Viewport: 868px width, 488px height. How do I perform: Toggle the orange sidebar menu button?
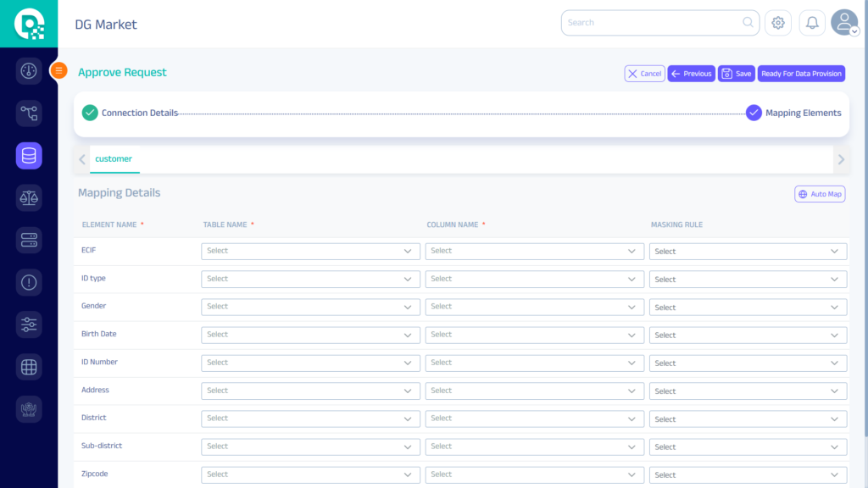tap(58, 71)
